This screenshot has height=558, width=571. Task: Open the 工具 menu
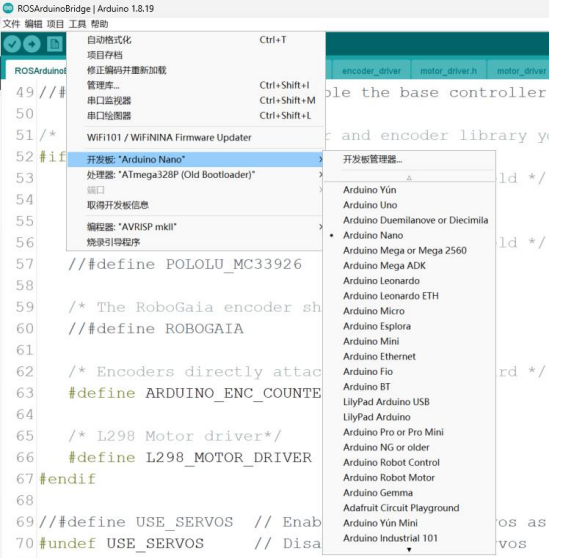77,24
